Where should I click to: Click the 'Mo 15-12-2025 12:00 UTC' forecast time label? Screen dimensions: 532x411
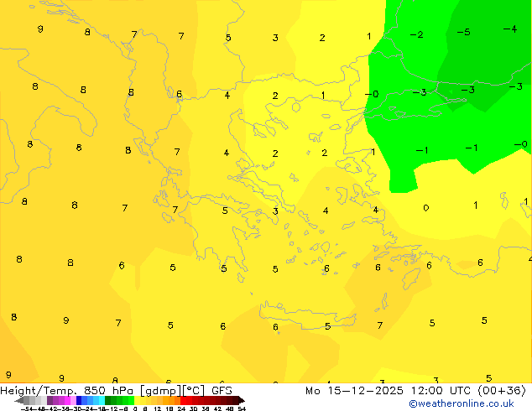(390, 390)
